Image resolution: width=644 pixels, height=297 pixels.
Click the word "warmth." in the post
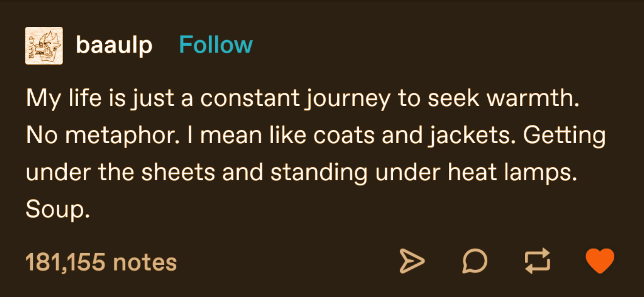pyautogui.click(x=533, y=98)
